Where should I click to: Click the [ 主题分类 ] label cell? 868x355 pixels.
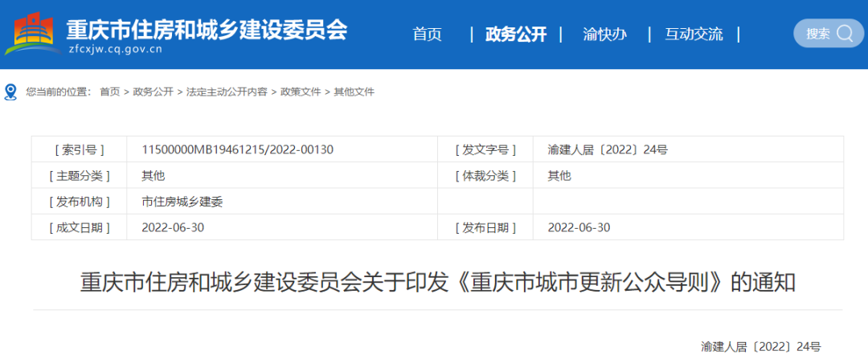79,176
